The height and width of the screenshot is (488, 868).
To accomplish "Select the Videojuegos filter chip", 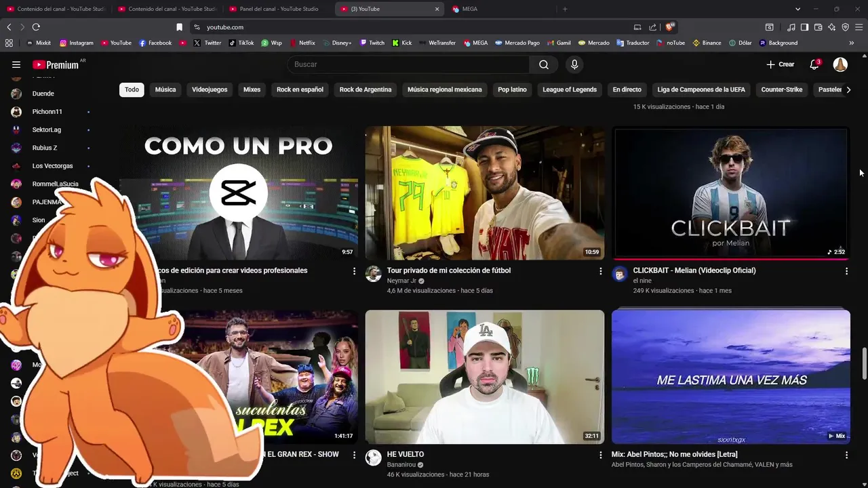I will pyautogui.click(x=210, y=89).
